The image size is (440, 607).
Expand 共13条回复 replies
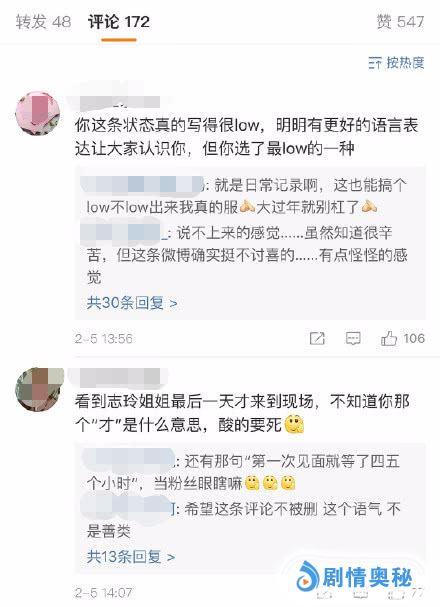pyautogui.click(x=131, y=557)
